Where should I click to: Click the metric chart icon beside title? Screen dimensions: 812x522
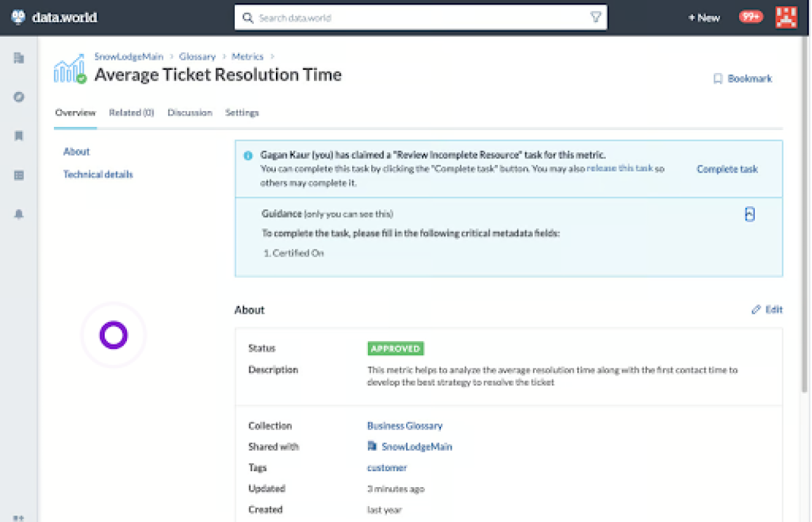[70, 69]
